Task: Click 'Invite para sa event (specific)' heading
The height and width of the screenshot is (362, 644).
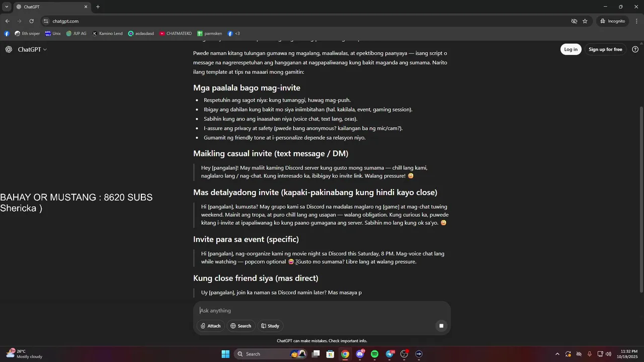Action: 246,239
